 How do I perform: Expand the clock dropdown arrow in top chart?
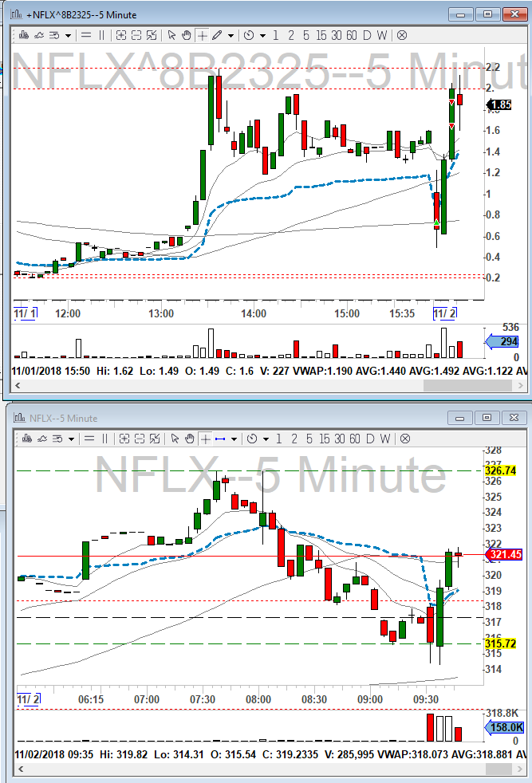(262, 35)
